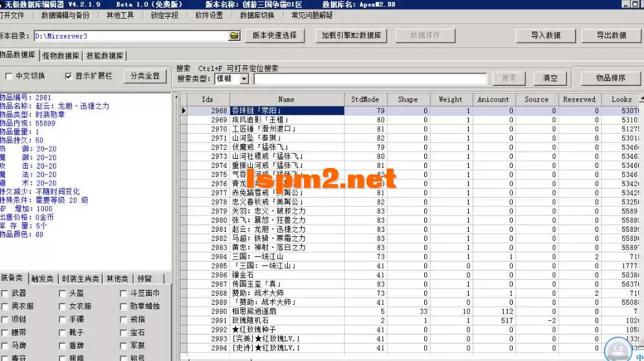This screenshot has height=361, width=644.
Task: Click the Weight column header
Action: 451,99
